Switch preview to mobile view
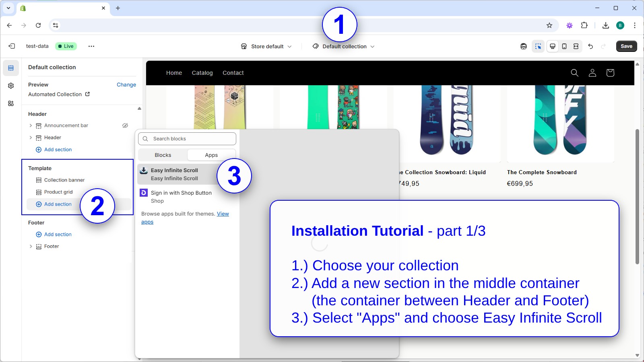 pyautogui.click(x=563, y=46)
